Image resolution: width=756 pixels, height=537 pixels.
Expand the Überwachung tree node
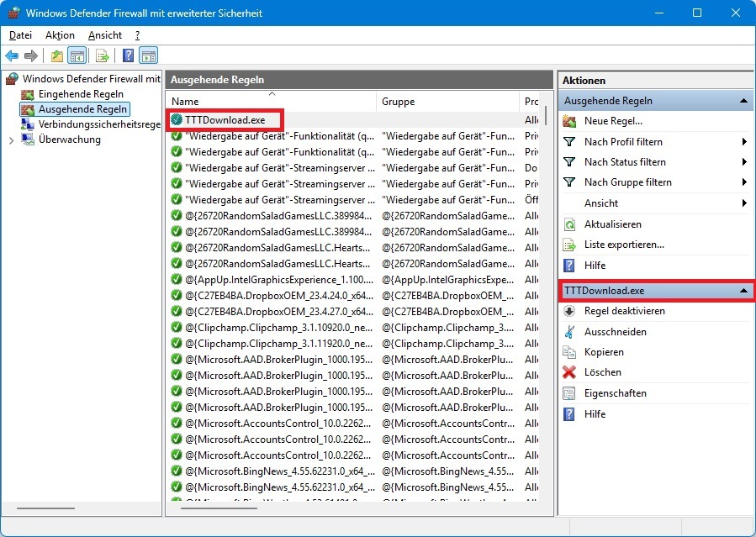pyautogui.click(x=12, y=140)
